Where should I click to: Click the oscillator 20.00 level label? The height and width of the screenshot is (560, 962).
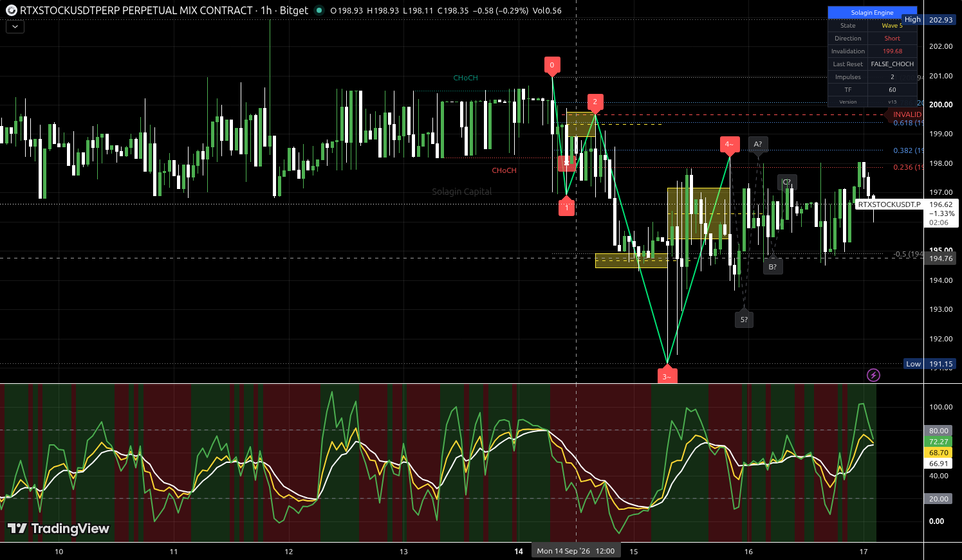[x=939, y=499]
